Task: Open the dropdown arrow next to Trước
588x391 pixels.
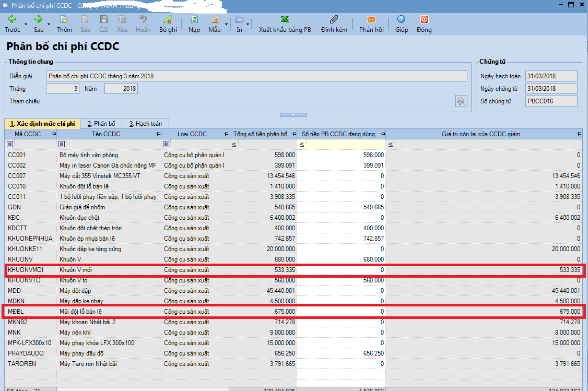Action: [x=26, y=25]
